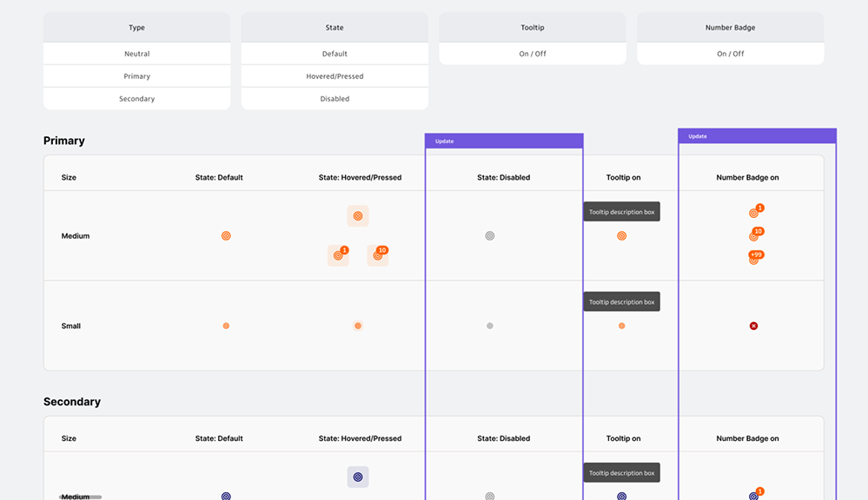This screenshot has width=868, height=500.
Task: Choose the Neutral option in Type table
Action: click(x=137, y=54)
